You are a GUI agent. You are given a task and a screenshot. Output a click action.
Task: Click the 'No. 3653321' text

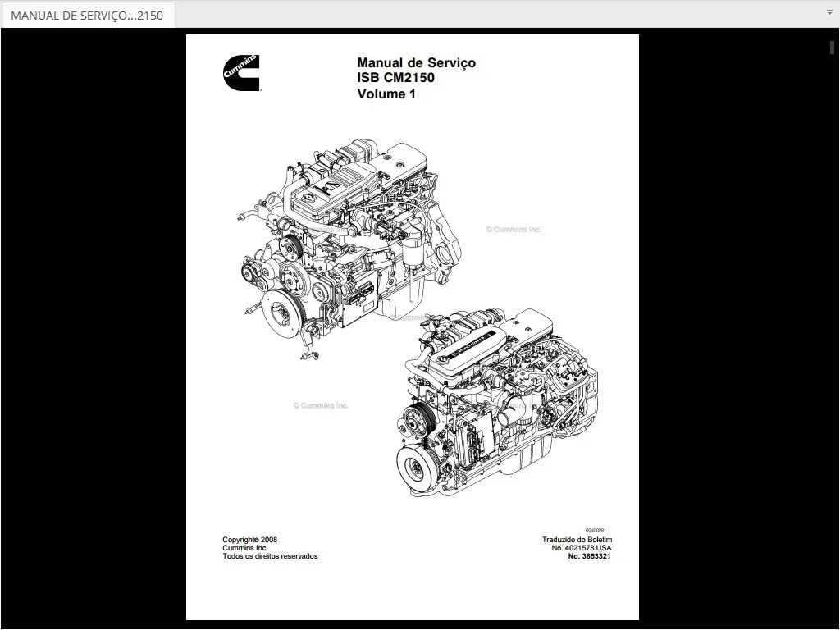(589, 556)
